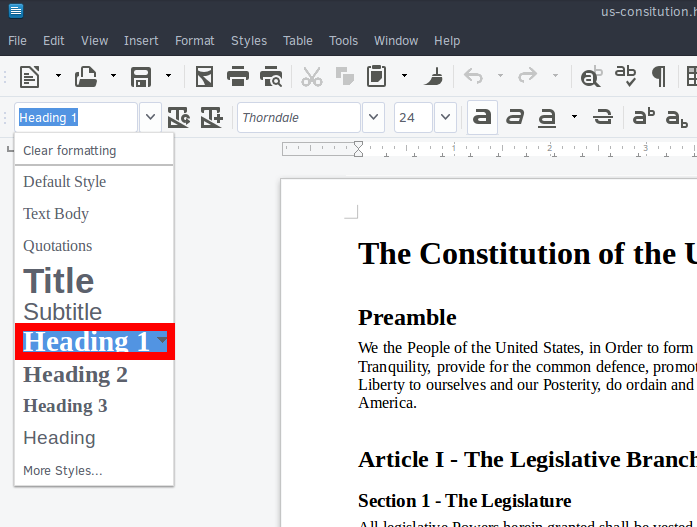Screen dimensions: 697x527
Task: Expand the font size dropdown arrow
Action: [445, 117]
